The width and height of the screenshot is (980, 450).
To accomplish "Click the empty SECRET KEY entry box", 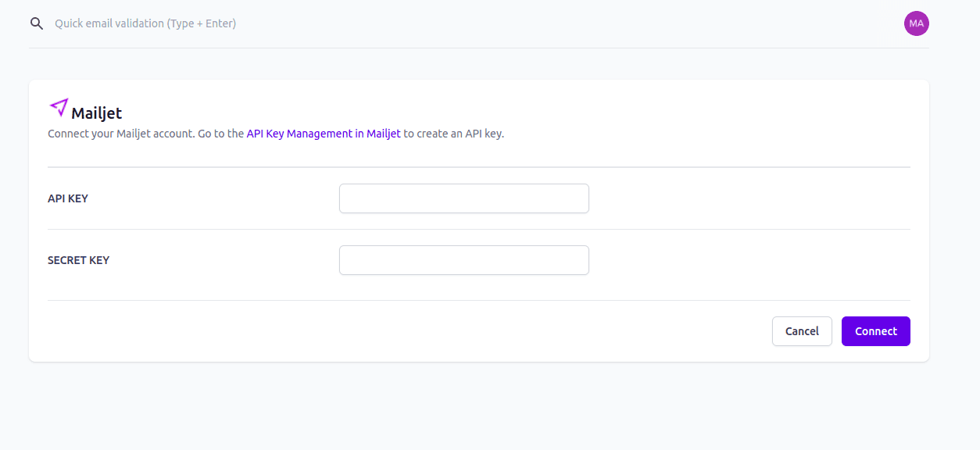I will coord(463,259).
